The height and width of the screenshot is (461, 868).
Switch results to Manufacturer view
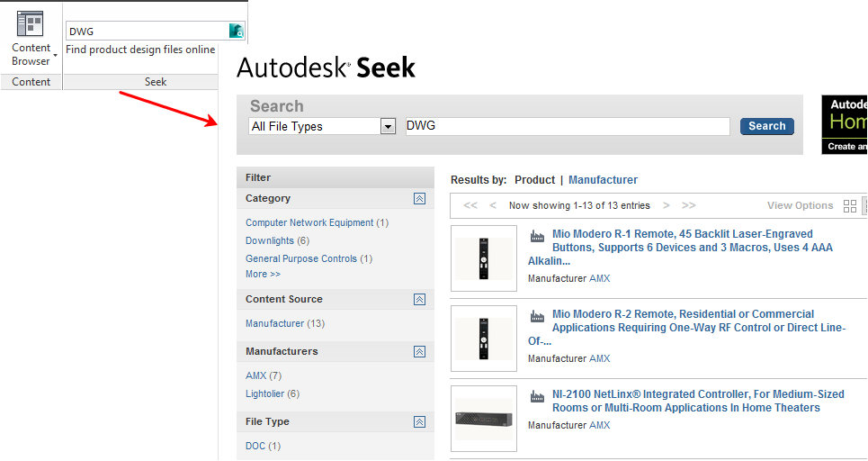pyautogui.click(x=603, y=180)
